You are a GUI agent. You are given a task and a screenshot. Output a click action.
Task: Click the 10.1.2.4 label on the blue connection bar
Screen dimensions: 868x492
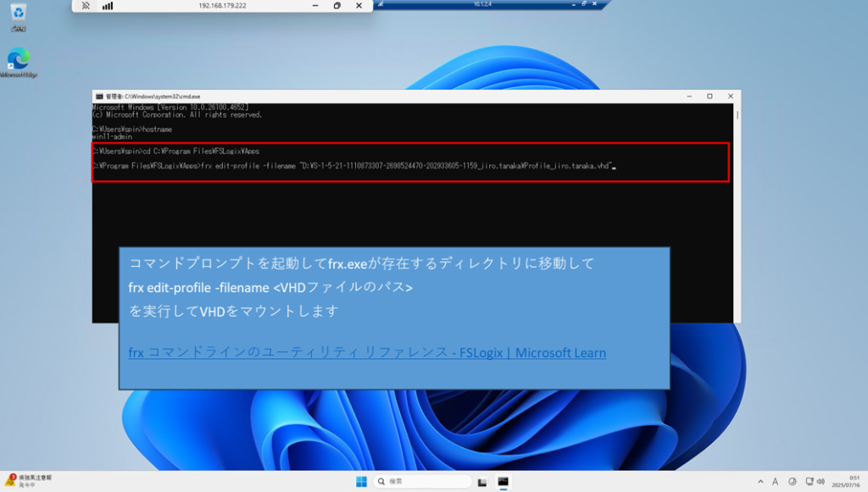click(482, 4)
